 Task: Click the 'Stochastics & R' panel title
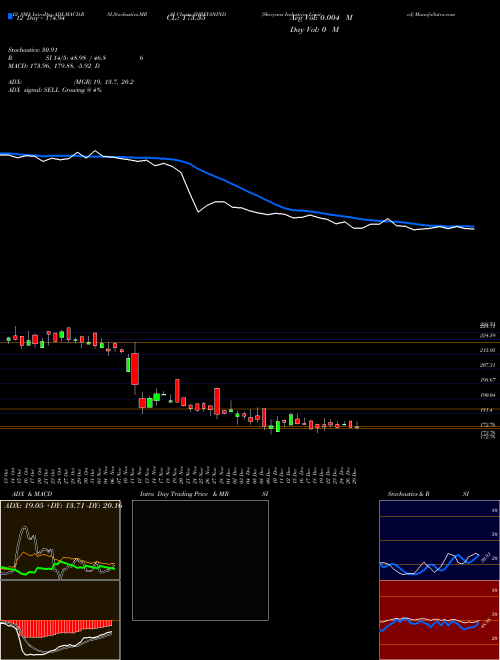click(409, 494)
